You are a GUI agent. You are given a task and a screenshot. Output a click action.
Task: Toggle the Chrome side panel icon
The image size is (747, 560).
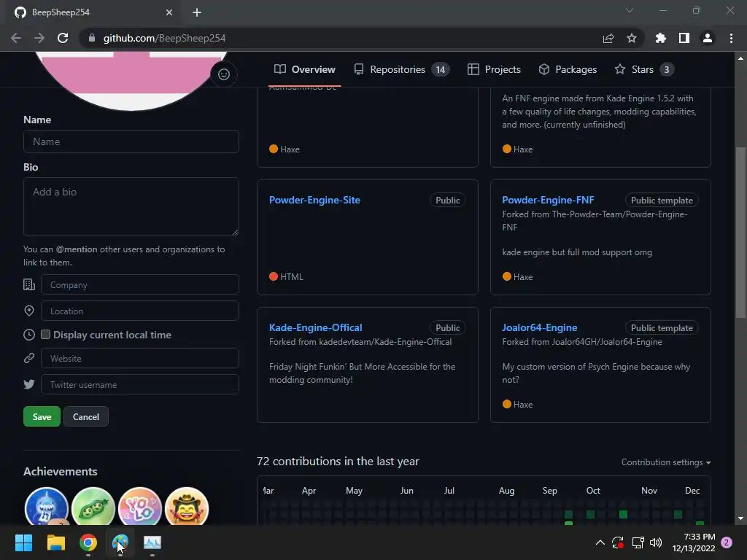click(x=684, y=38)
